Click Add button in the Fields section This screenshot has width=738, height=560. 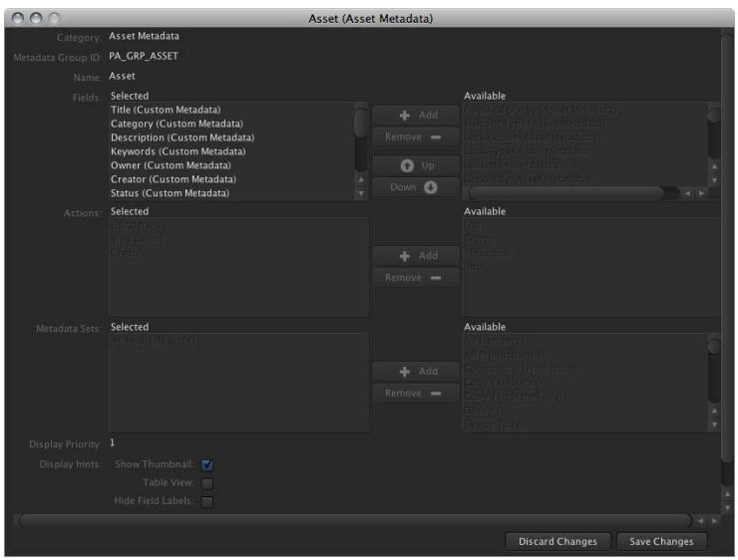(416, 116)
